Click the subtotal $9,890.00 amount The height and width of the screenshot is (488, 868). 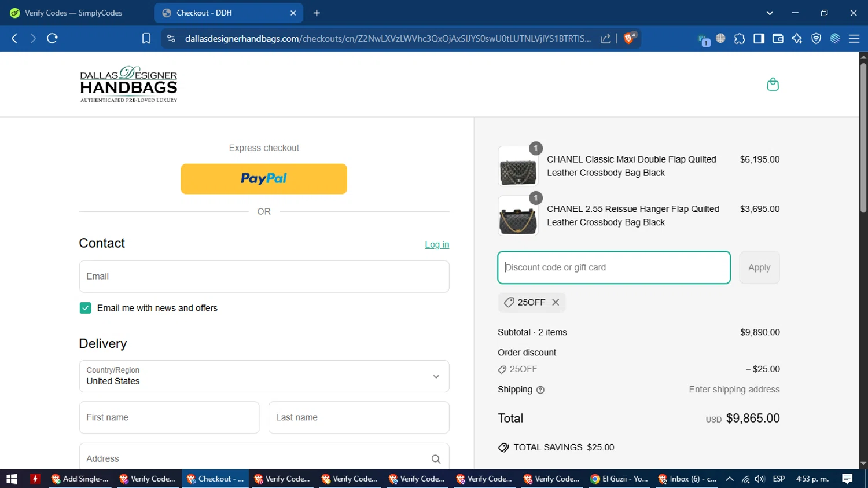pyautogui.click(x=760, y=332)
